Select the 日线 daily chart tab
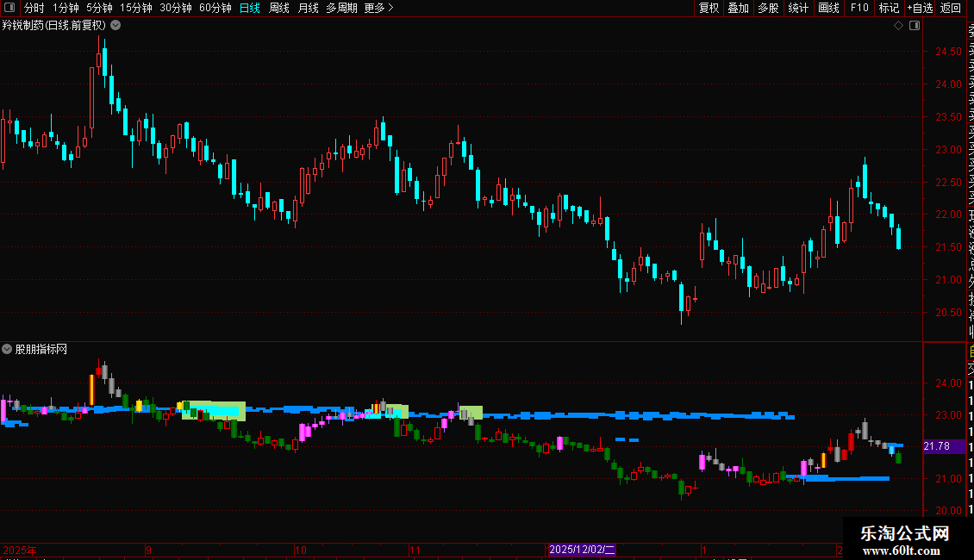 tap(250, 8)
